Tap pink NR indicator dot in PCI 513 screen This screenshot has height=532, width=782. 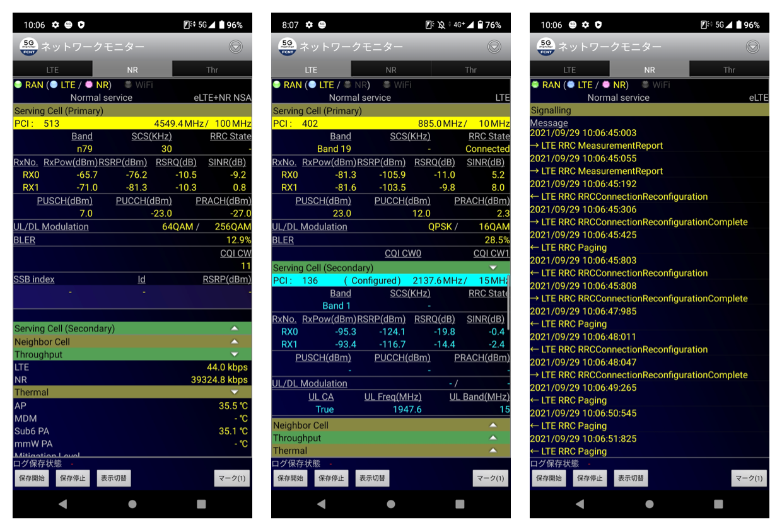pos(89,84)
